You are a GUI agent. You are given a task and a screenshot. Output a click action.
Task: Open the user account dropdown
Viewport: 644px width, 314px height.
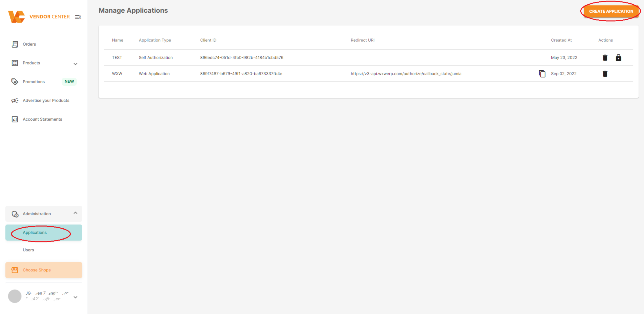click(x=75, y=297)
